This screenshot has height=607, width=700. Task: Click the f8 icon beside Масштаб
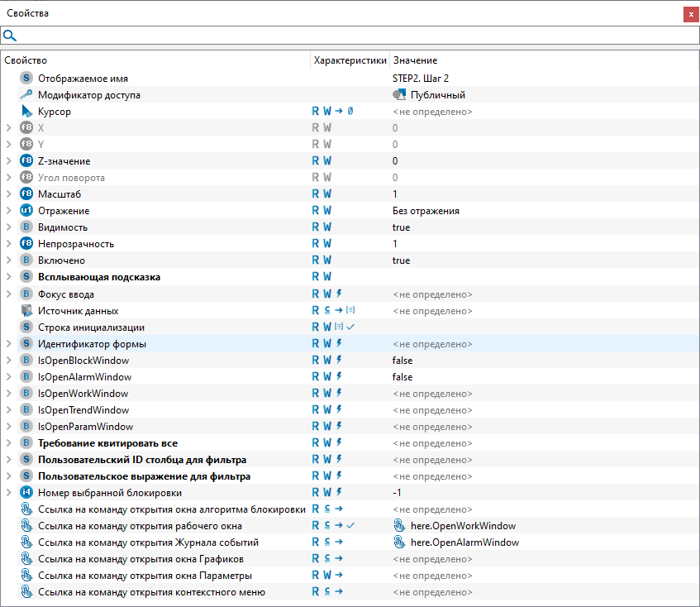pyautogui.click(x=26, y=194)
